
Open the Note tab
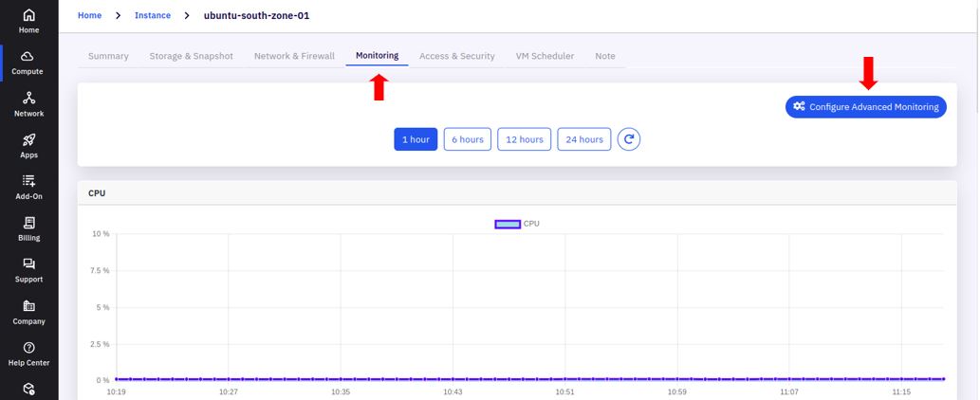point(605,56)
